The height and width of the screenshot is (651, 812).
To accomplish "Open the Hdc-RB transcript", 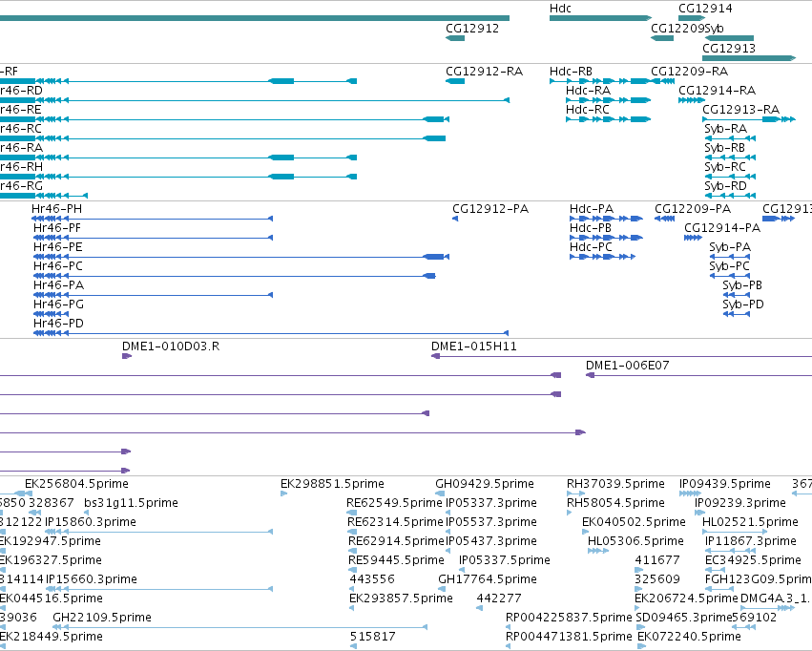I will tap(599, 81).
